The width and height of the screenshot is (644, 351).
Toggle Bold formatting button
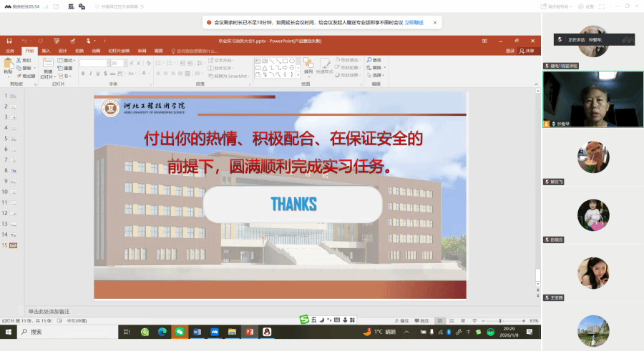[x=82, y=74]
